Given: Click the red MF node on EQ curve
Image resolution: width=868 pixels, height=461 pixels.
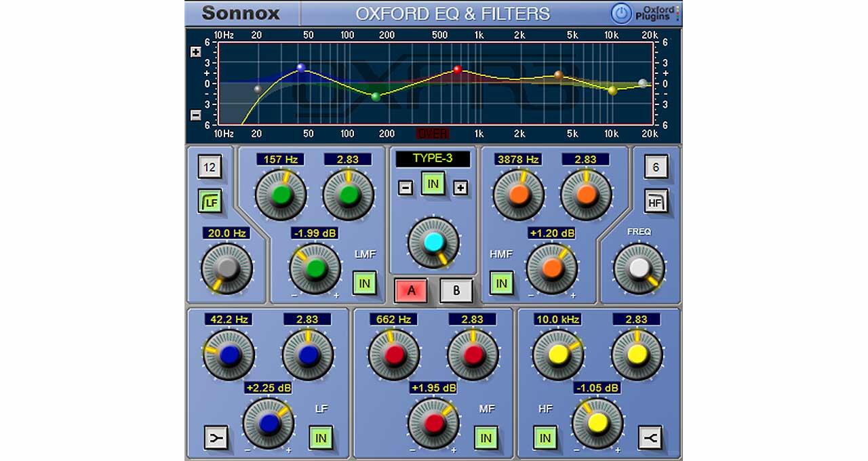Looking at the screenshot, I should point(457,69).
